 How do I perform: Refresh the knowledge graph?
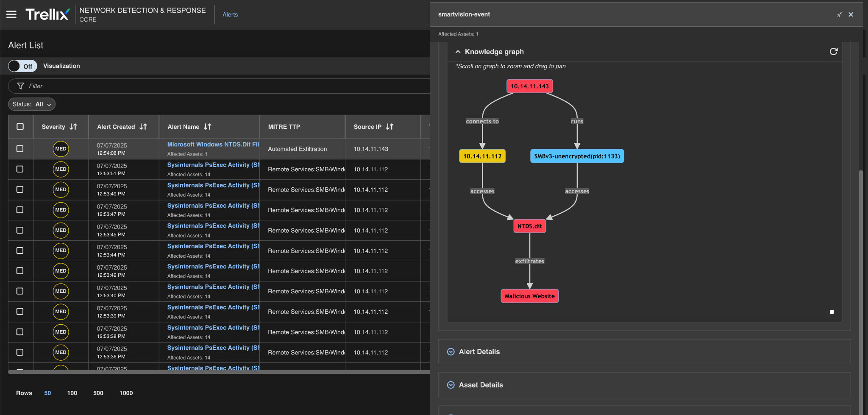click(x=833, y=52)
